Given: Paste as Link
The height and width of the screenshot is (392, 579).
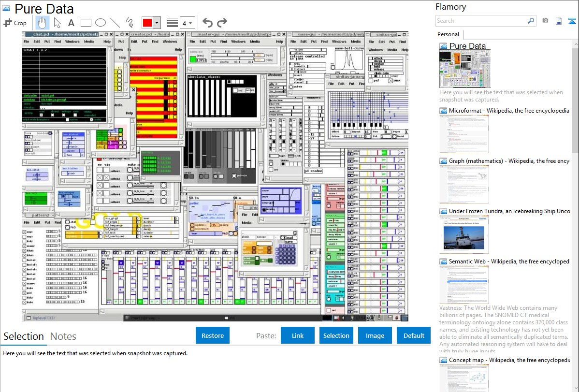Looking at the screenshot, I should 298,335.
